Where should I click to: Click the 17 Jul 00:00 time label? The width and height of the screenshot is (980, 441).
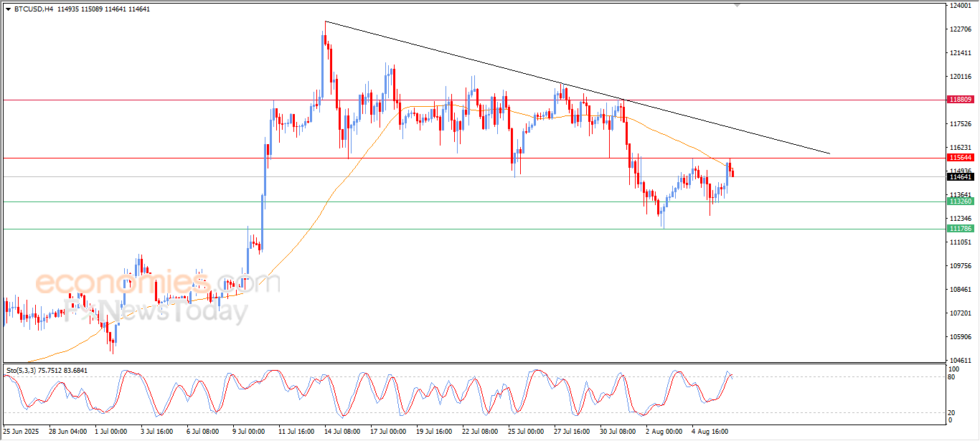pyautogui.click(x=388, y=432)
